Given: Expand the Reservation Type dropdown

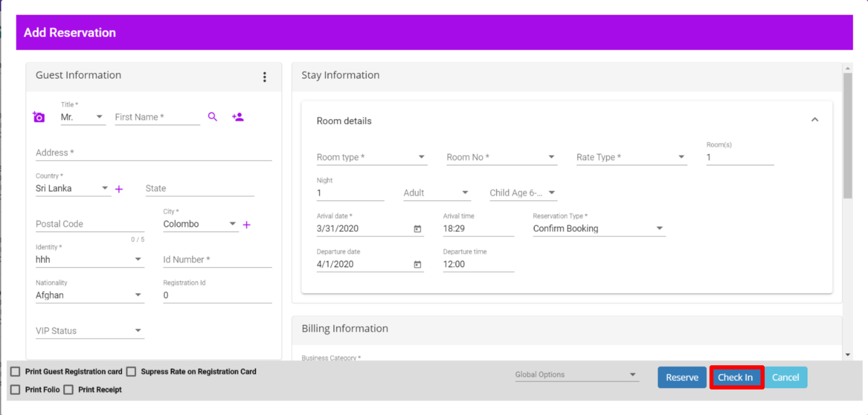Looking at the screenshot, I should pyautogui.click(x=599, y=229).
